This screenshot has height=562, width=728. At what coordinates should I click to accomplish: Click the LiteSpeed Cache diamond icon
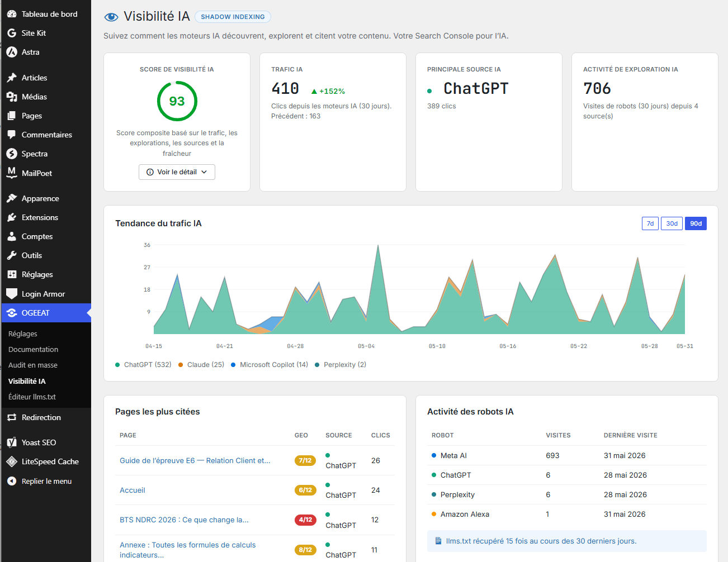(x=12, y=461)
